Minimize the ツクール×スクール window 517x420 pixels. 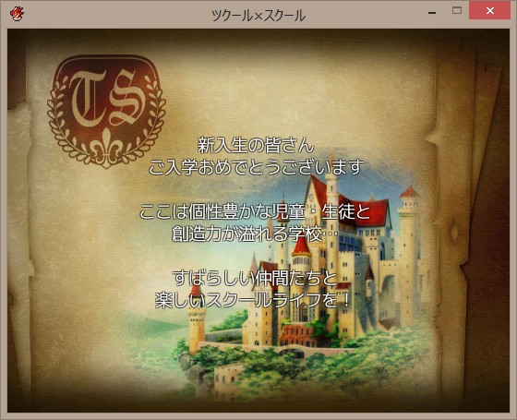point(432,13)
